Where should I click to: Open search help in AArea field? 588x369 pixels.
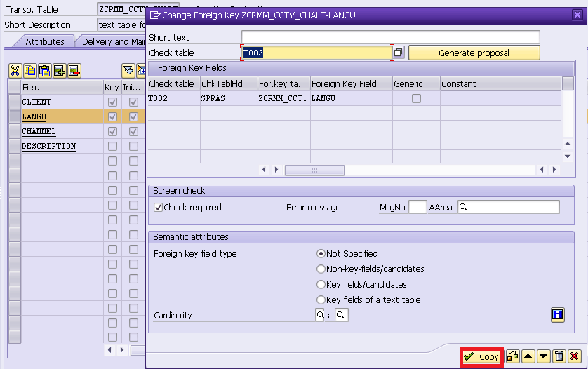click(x=464, y=207)
